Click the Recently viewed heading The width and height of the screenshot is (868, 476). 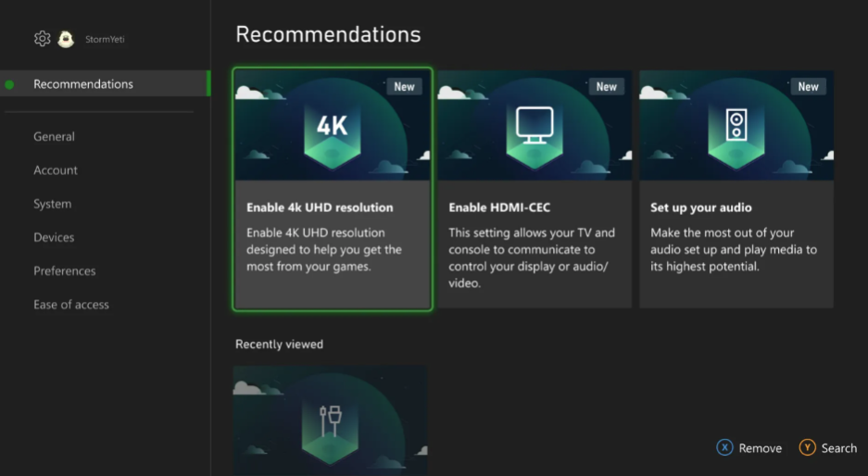[279, 344]
